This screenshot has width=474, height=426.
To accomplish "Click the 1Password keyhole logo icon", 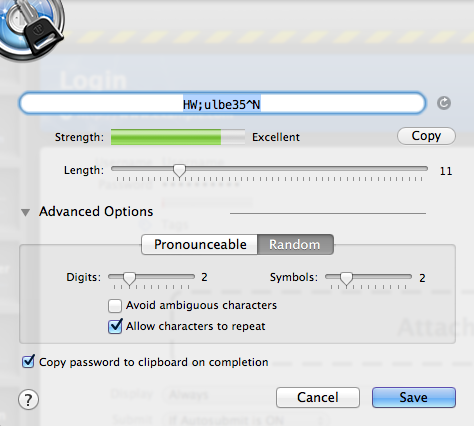I will click(x=30, y=27).
